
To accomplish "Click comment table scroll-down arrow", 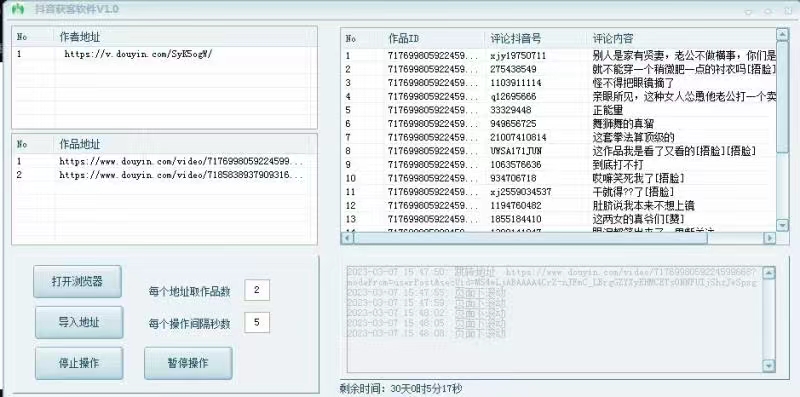I will (782, 225).
